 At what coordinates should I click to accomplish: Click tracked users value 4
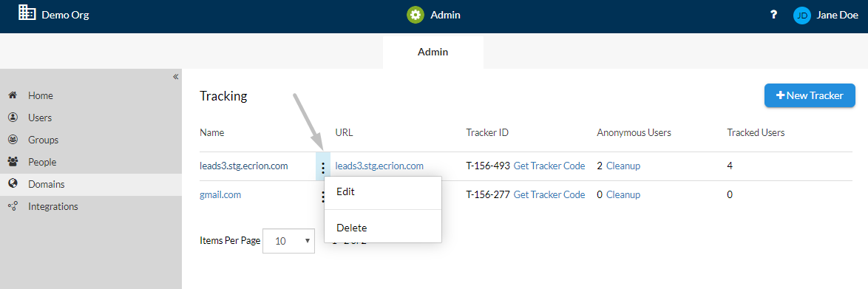730,166
